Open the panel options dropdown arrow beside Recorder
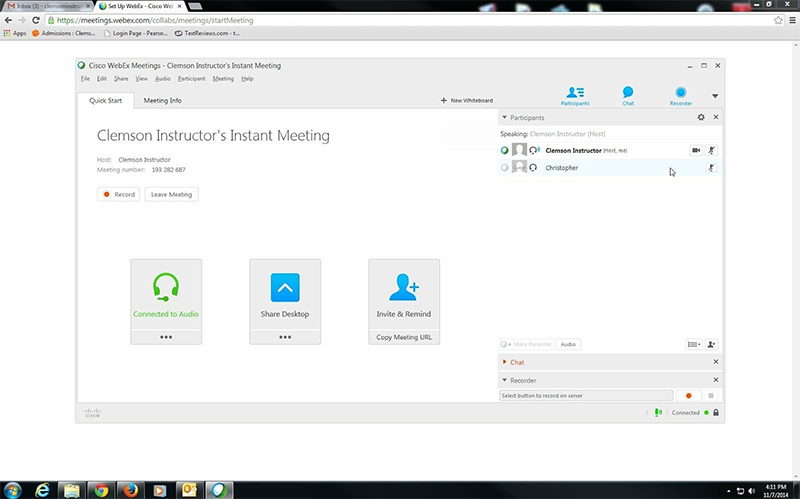800x499 pixels. [715, 96]
